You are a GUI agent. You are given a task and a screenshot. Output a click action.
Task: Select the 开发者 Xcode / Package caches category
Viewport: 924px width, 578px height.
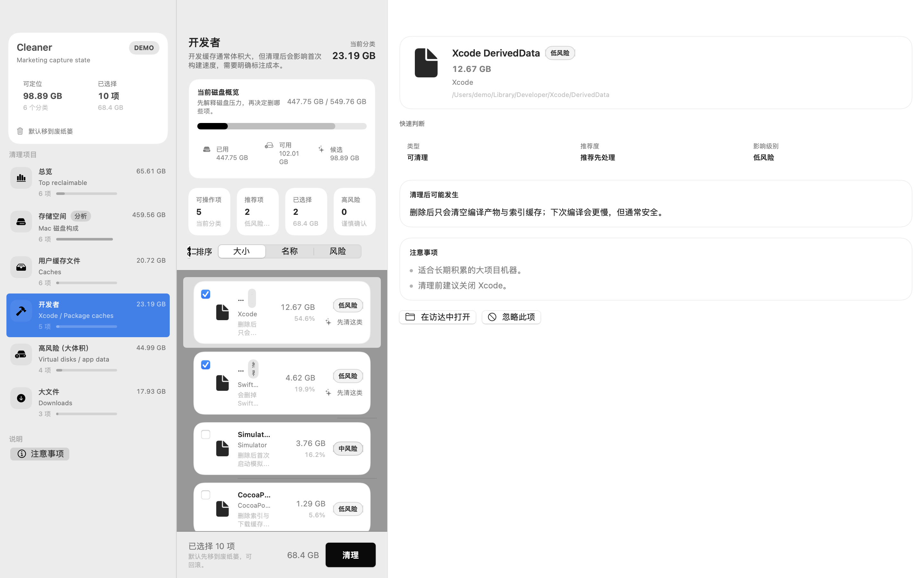[88, 315]
